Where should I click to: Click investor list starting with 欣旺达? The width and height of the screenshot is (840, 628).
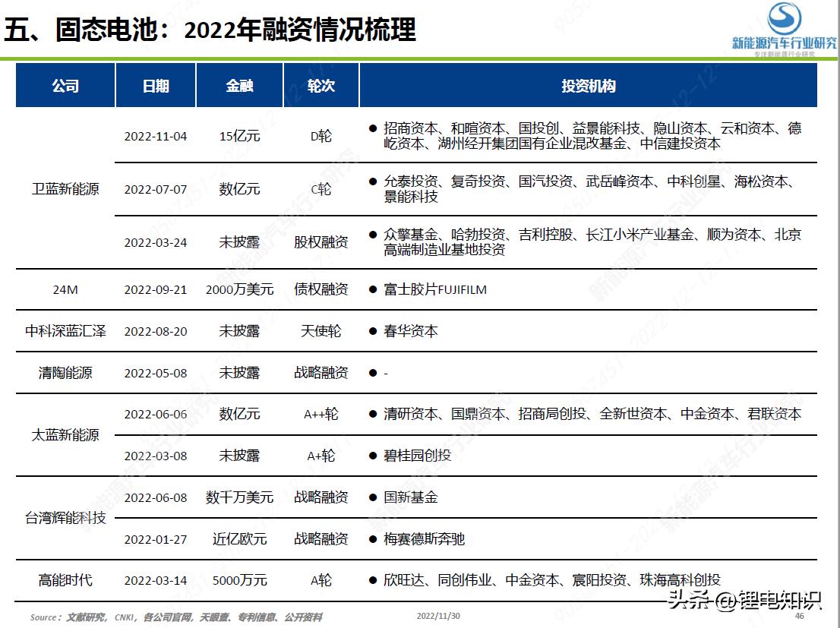point(552,580)
